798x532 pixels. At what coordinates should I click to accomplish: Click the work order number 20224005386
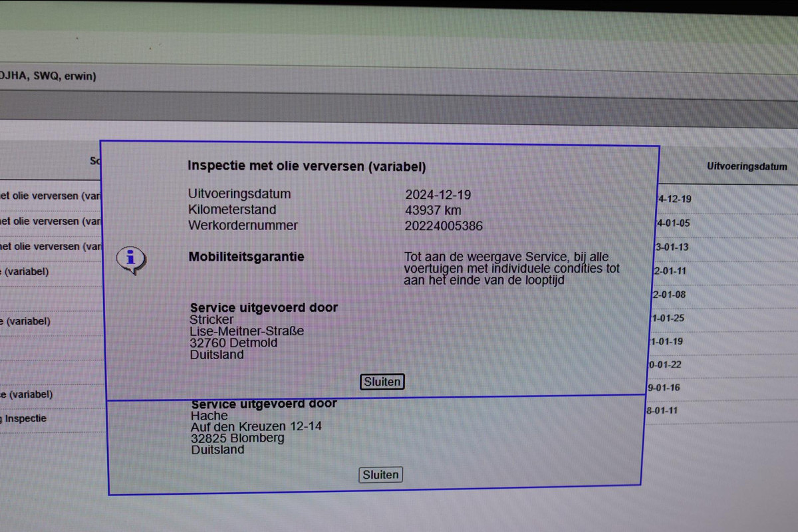(x=444, y=226)
